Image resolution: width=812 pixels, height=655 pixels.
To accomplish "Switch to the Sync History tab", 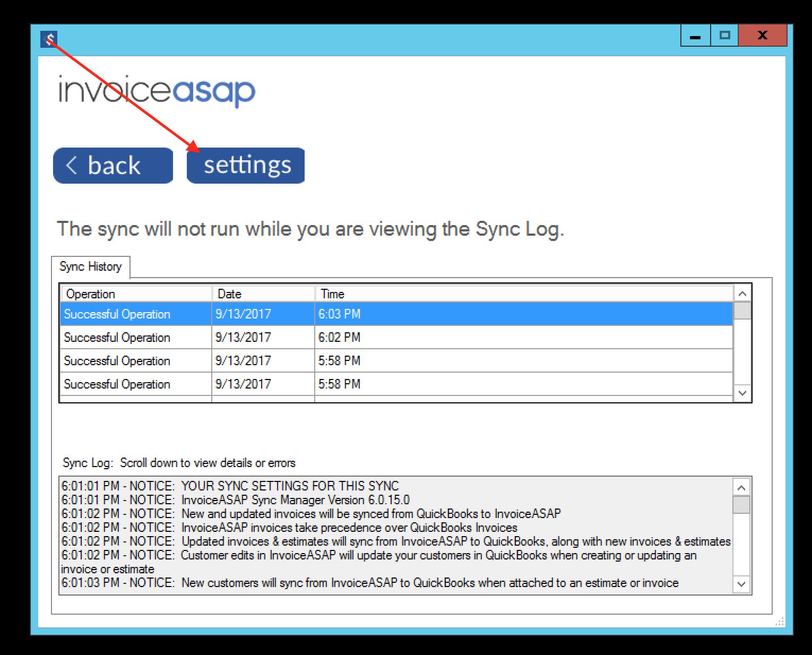I will point(91,266).
